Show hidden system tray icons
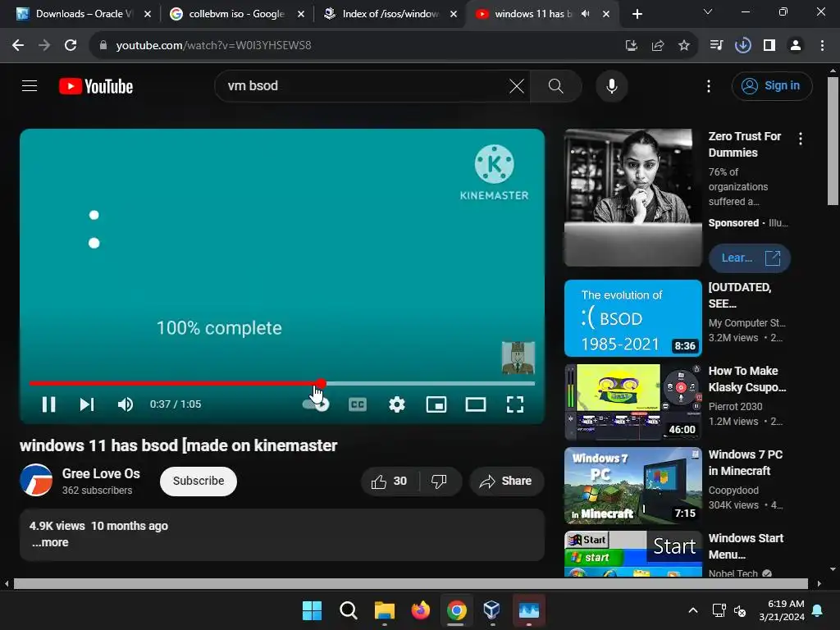This screenshot has width=840, height=630. pos(692,610)
